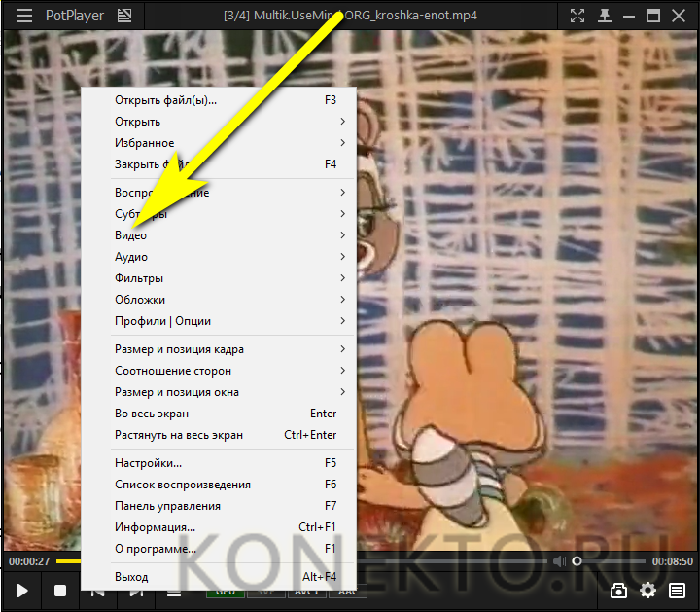Mute audio via the speaker icon

pos(559,561)
